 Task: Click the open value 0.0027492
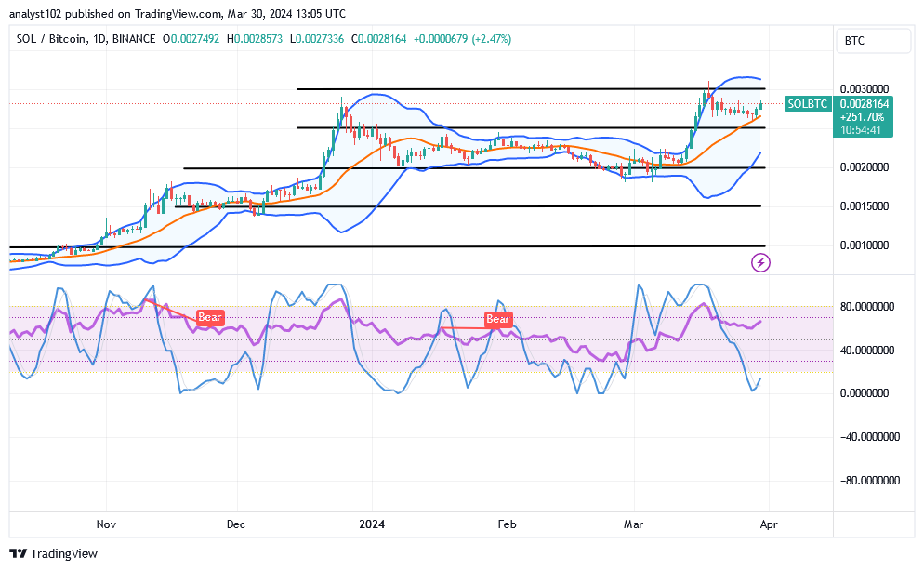tap(195, 39)
